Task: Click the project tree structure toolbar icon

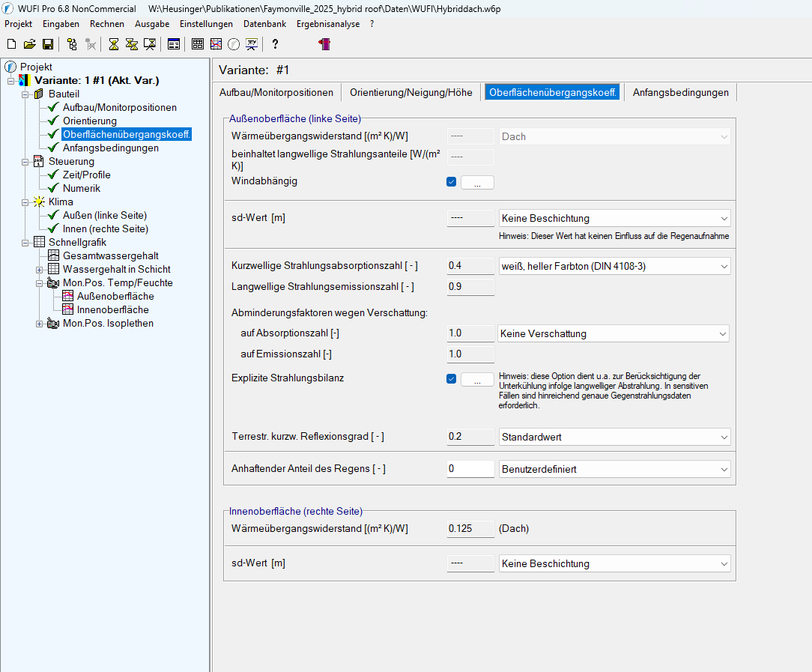Action: coord(72,44)
